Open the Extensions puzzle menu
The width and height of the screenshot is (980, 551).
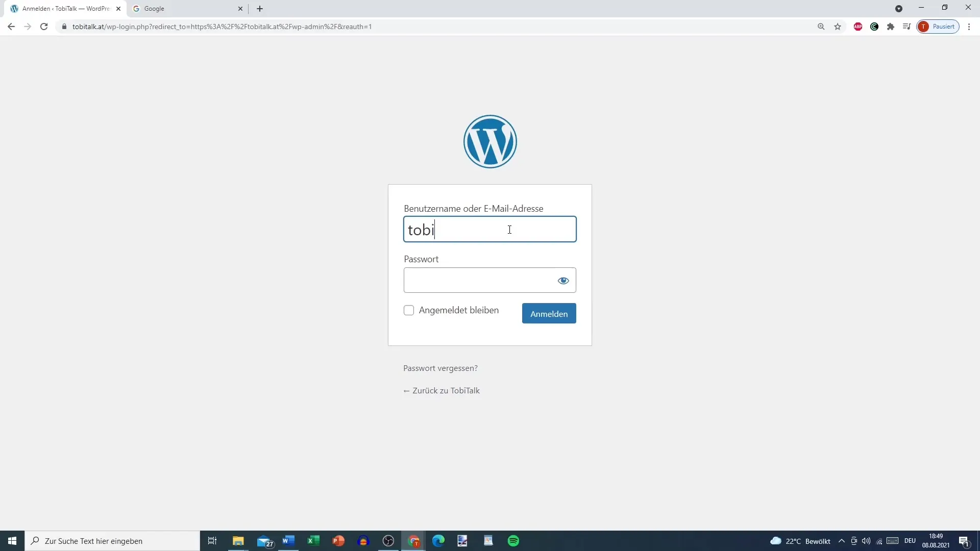coord(891,27)
